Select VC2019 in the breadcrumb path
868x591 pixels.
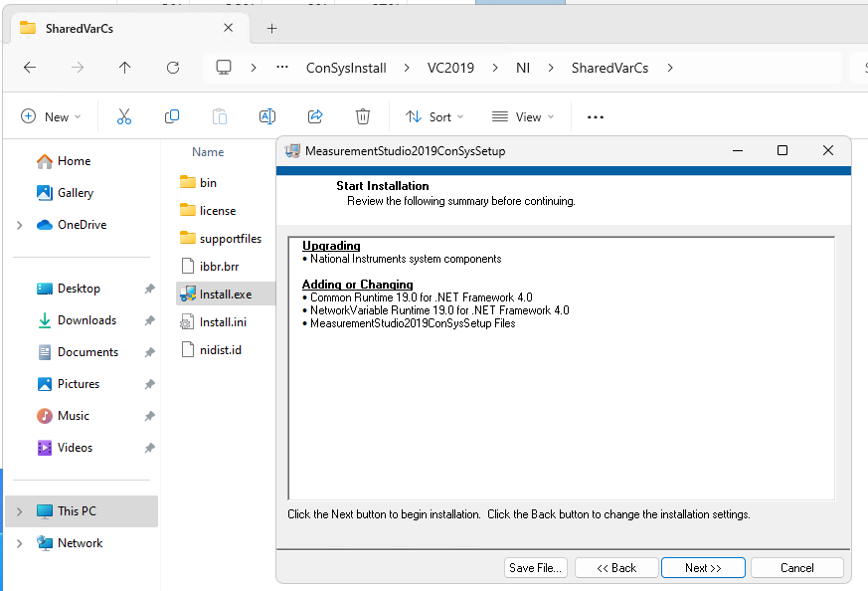(450, 68)
